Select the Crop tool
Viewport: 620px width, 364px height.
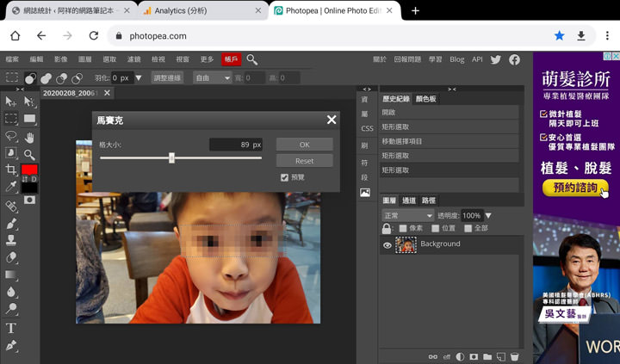pyautogui.click(x=11, y=170)
